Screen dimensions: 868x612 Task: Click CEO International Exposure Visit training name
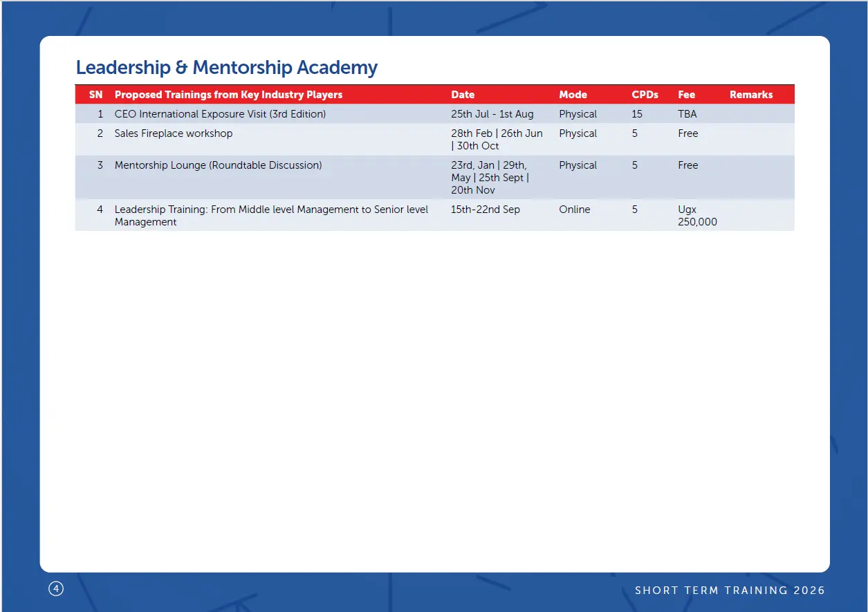click(220, 114)
